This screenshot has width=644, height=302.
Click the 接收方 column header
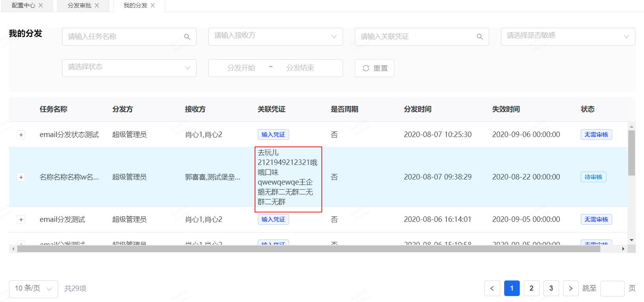coord(195,109)
